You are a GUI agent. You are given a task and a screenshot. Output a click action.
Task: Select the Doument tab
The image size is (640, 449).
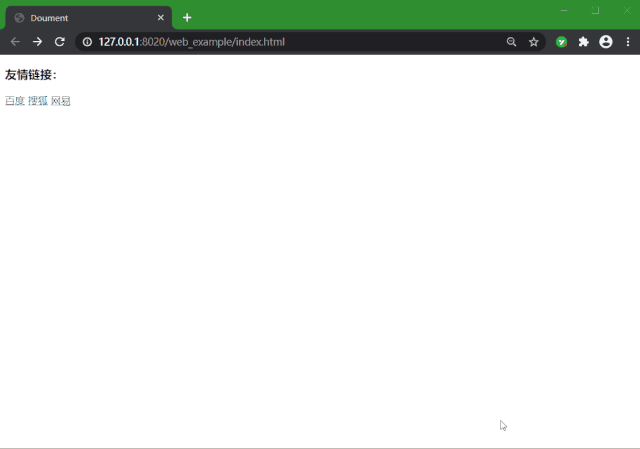tap(89, 18)
